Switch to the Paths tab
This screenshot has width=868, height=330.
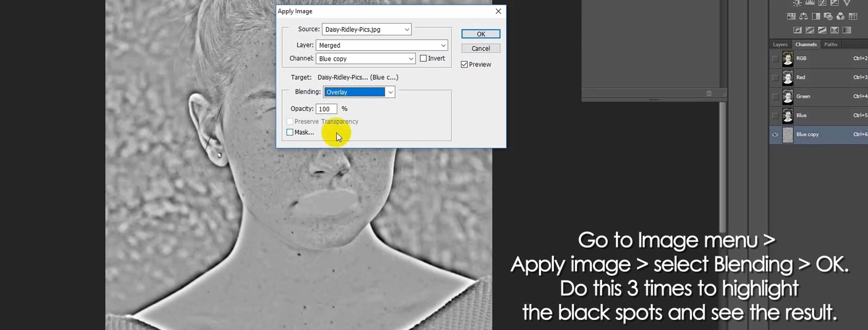[831, 44]
